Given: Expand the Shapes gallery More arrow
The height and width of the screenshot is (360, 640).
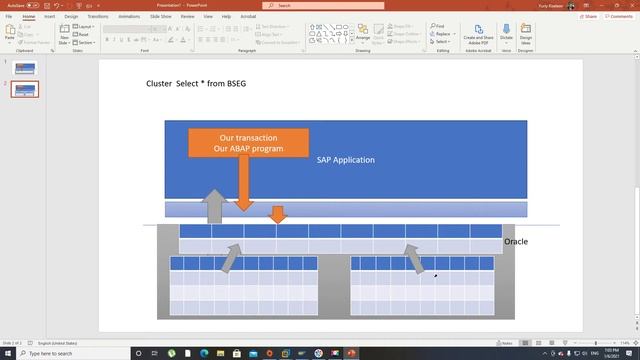Looking at the screenshot, I should click(x=352, y=41).
